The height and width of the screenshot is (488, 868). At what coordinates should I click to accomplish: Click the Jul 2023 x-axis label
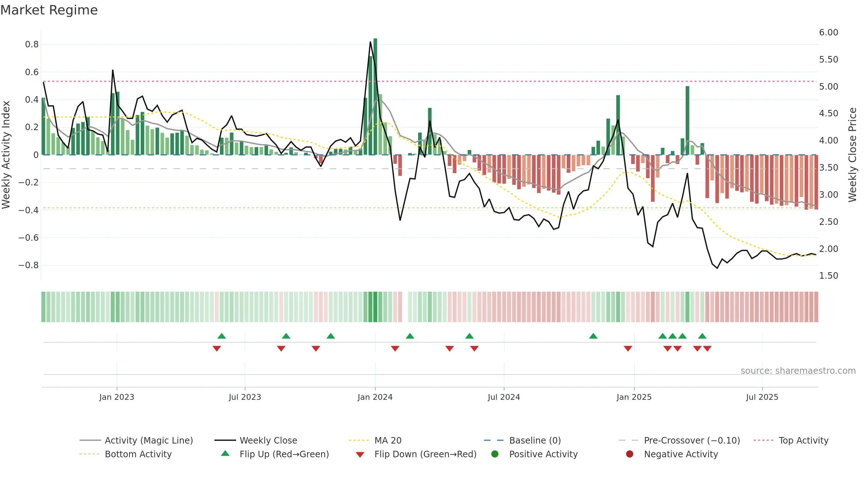245,397
